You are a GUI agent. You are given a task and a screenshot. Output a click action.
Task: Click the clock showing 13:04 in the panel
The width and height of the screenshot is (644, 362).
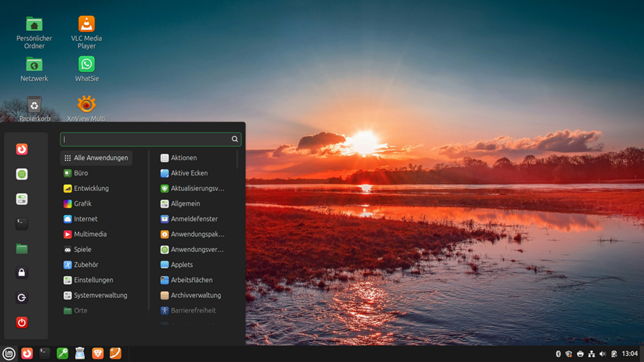pyautogui.click(x=630, y=354)
